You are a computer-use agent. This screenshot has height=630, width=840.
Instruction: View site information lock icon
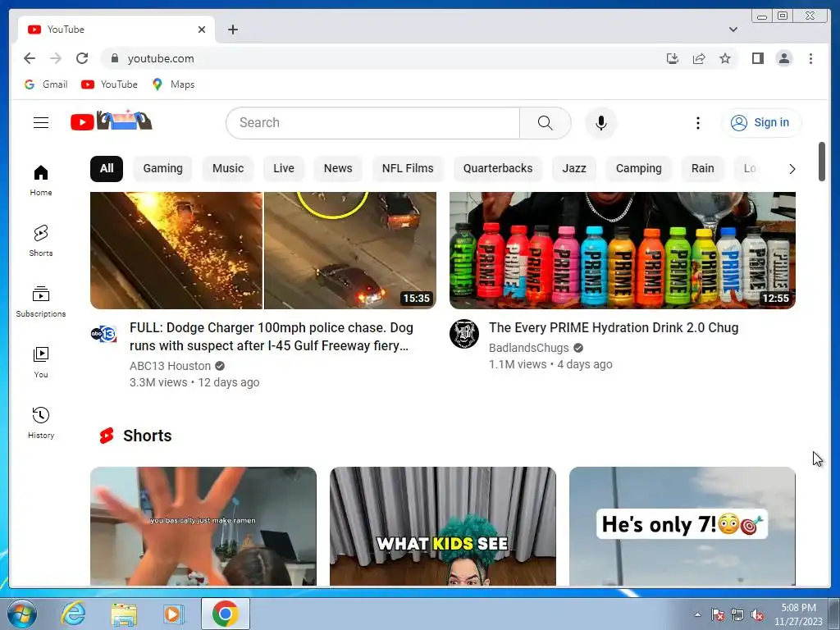114,58
